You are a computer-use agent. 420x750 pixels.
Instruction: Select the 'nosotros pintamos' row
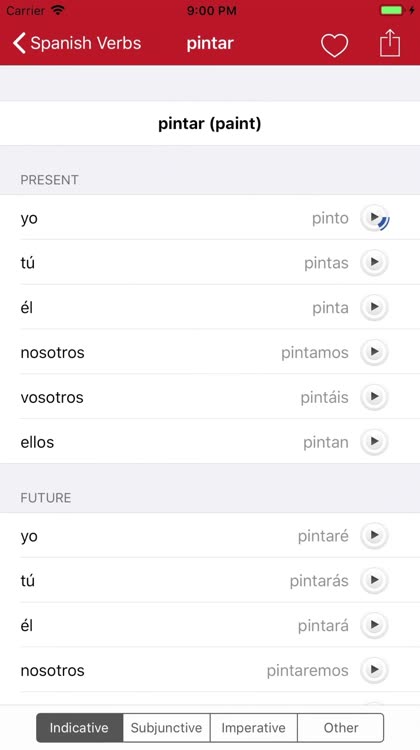(x=210, y=352)
